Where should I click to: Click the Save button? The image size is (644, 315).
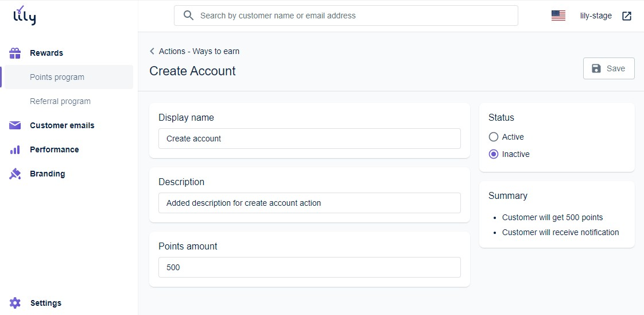pyautogui.click(x=608, y=68)
